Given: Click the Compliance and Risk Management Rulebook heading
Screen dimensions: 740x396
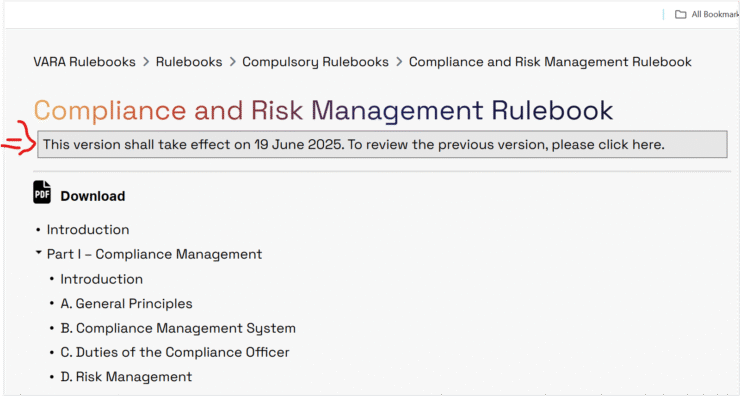Looking at the screenshot, I should click(x=323, y=110).
